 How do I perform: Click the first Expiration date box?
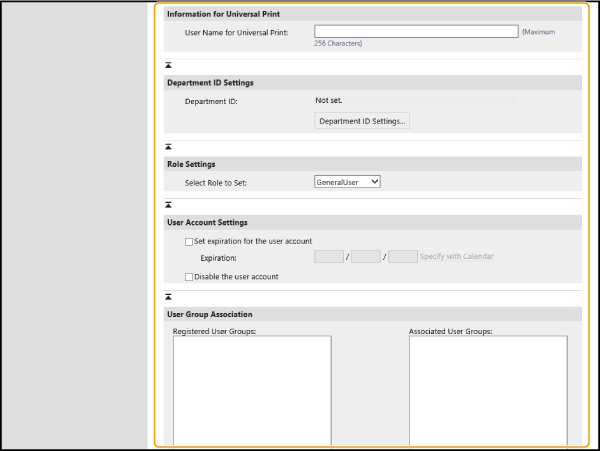pyautogui.click(x=329, y=257)
